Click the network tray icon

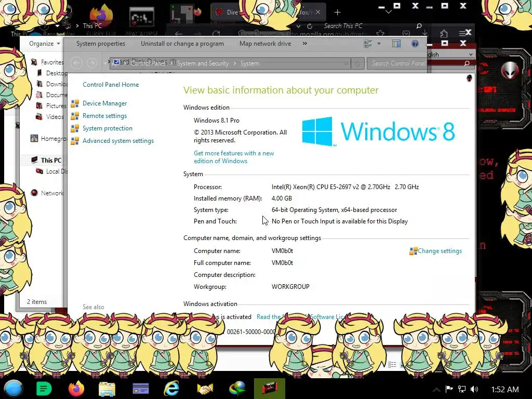click(462, 389)
